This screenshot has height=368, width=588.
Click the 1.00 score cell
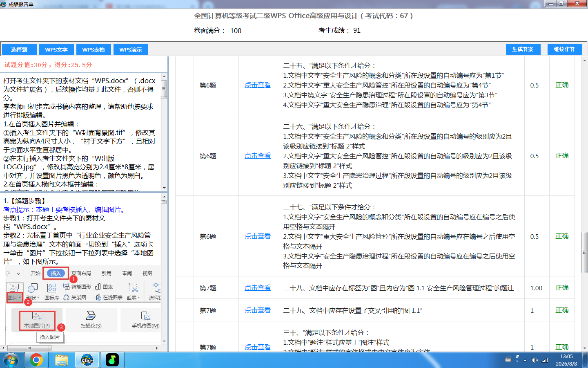(x=536, y=288)
